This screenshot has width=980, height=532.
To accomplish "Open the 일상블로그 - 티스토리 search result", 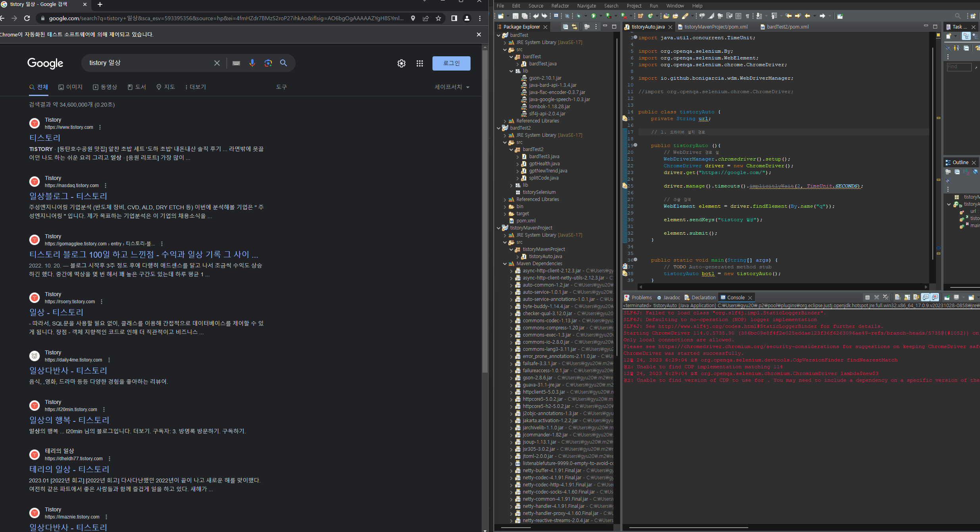I will coord(68,196).
